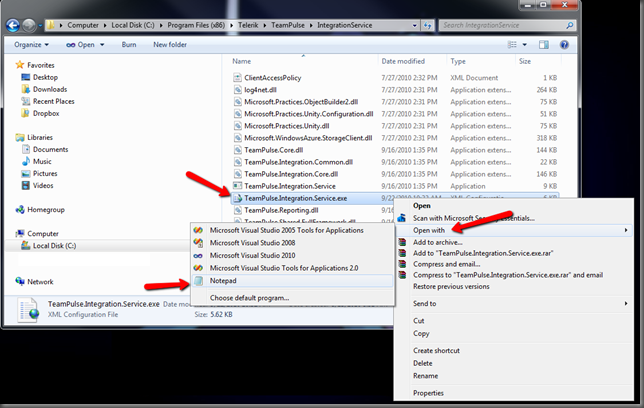Select Add to archive... menu entry

point(437,242)
